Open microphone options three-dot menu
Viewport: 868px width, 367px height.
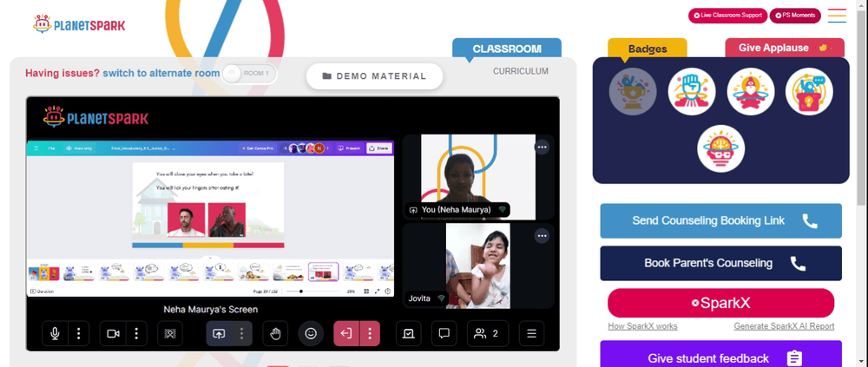79,334
